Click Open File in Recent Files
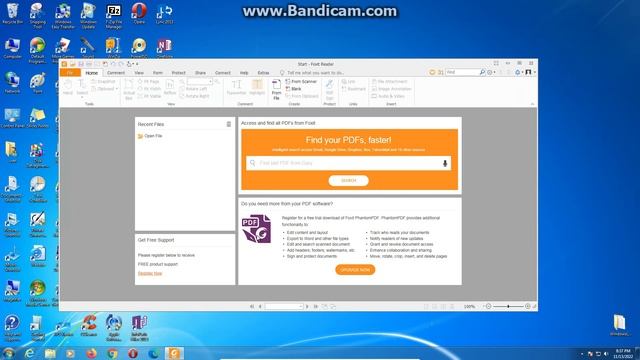 [150, 136]
